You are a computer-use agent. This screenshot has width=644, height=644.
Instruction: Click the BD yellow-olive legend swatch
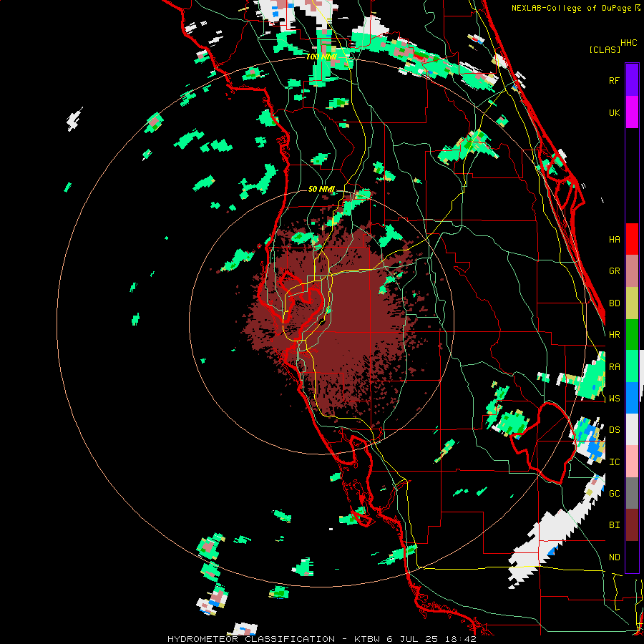pos(632,303)
